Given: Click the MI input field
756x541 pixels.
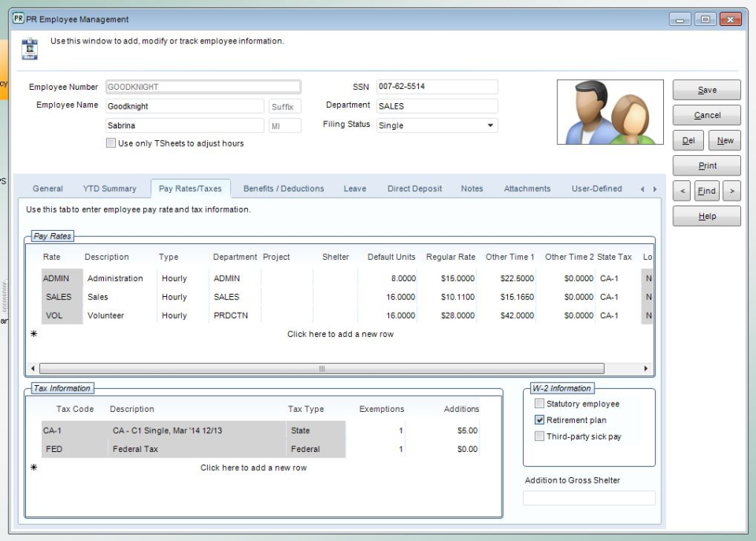Looking at the screenshot, I should (x=285, y=126).
